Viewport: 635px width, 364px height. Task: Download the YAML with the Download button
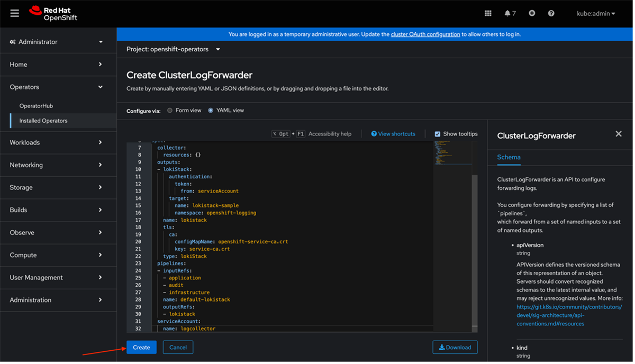[455, 347]
